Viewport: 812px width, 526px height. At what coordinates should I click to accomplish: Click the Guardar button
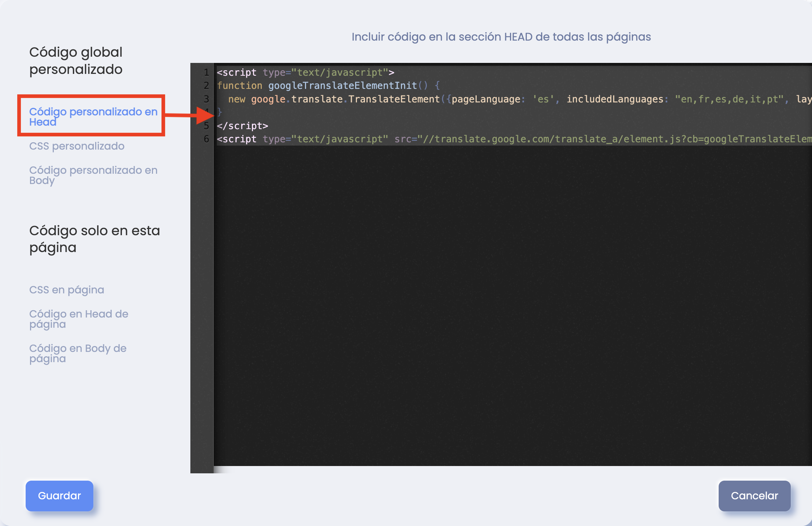[x=59, y=496]
